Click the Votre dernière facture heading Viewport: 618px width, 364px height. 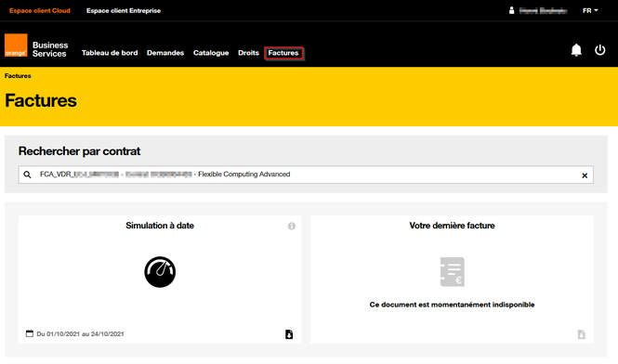pyautogui.click(x=452, y=226)
